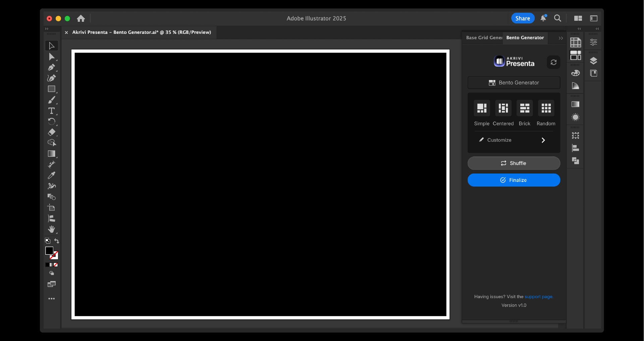This screenshot has height=341, width=644.
Task: Open the support page link
Action: [x=539, y=297]
